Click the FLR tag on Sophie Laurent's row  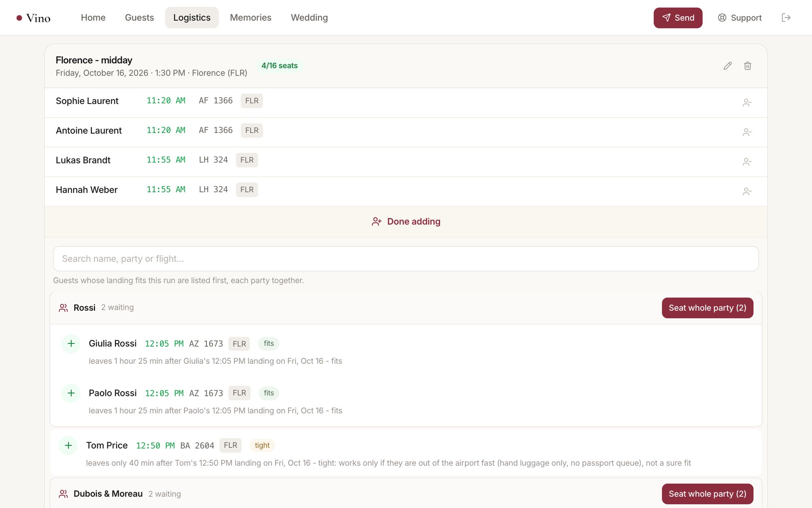point(252,101)
